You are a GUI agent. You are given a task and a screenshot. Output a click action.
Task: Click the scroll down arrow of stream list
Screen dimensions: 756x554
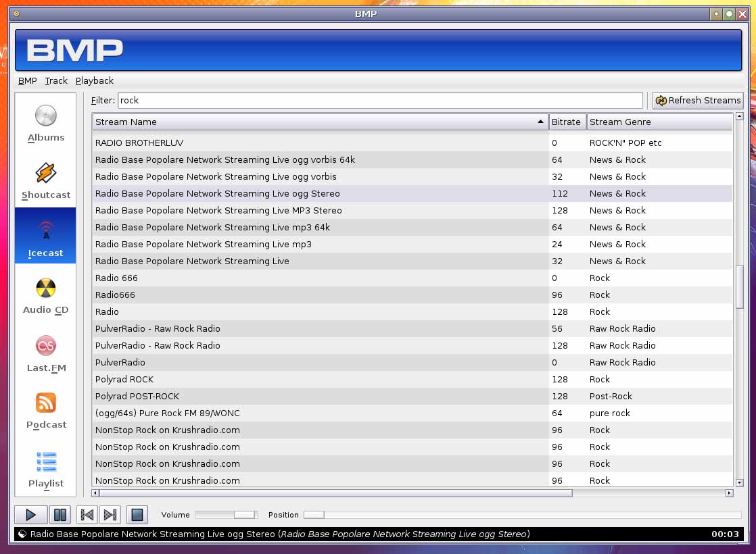click(739, 482)
